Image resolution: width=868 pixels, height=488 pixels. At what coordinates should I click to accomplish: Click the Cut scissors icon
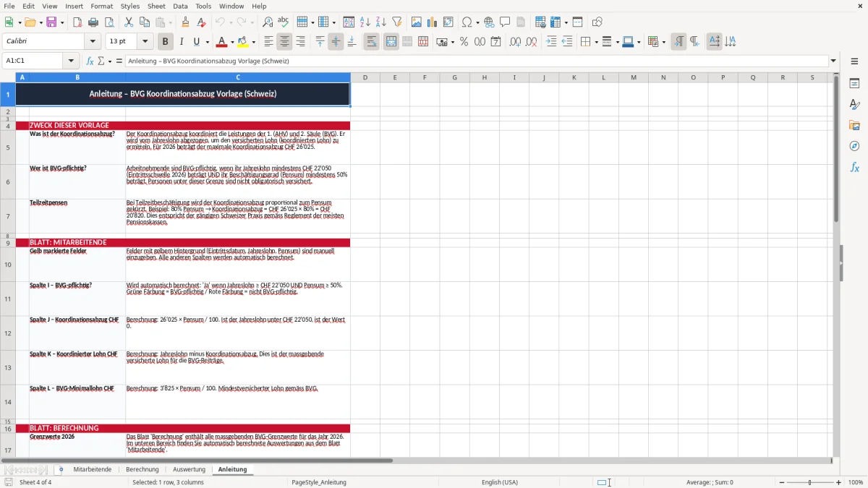(129, 22)
